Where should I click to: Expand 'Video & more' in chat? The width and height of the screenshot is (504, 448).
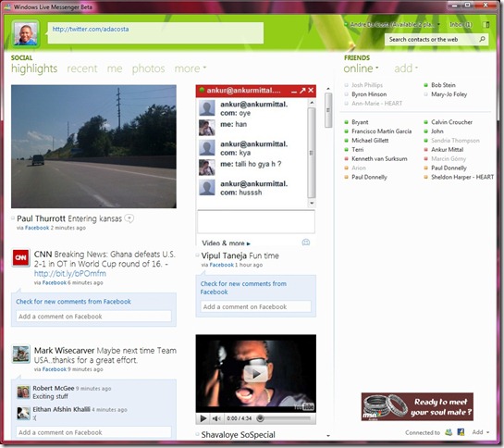coord(226,243)
